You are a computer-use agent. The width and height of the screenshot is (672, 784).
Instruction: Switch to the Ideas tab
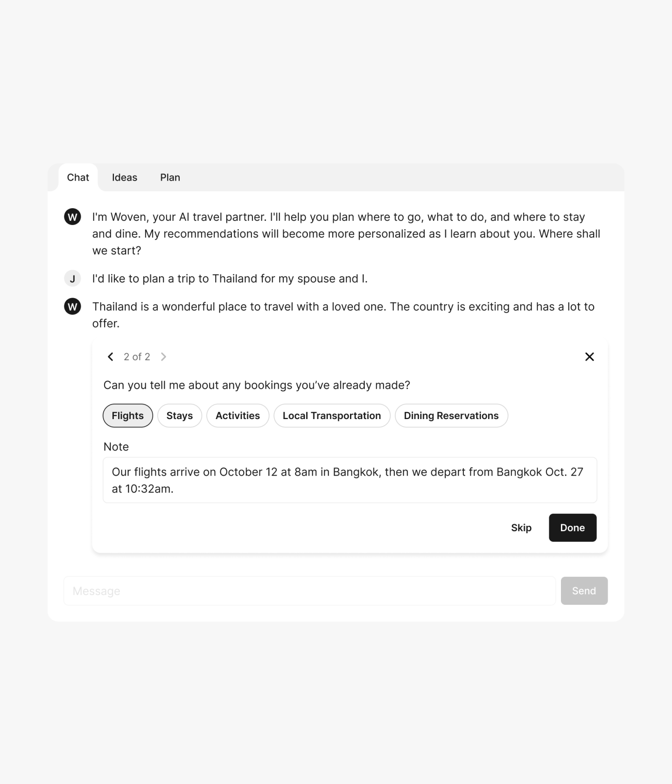125,177
